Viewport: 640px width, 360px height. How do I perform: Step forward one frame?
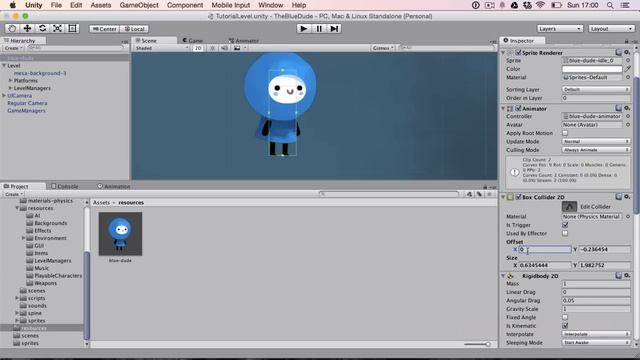334,29
